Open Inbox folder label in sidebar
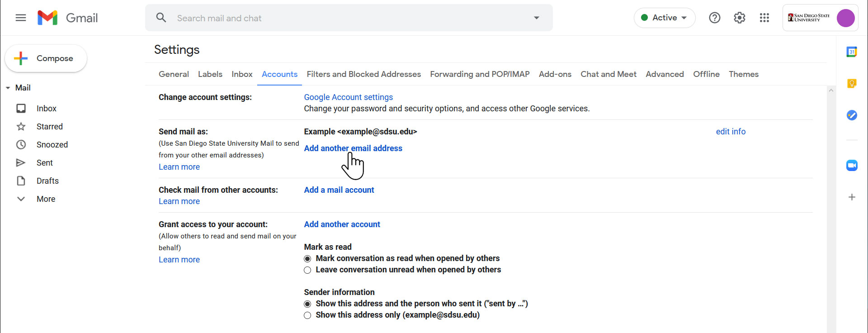Viewport: 868px width, 333px height. point(47,109)
